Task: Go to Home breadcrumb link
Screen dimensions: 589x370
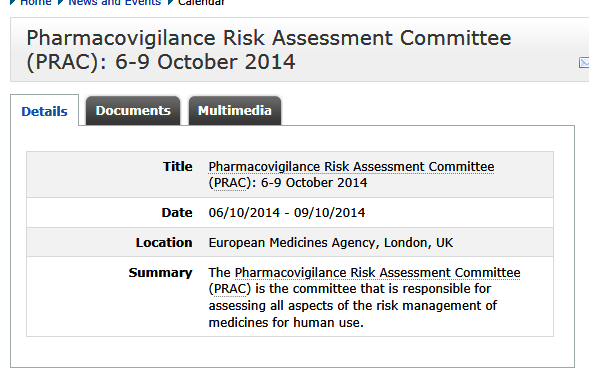Action: 36,3
